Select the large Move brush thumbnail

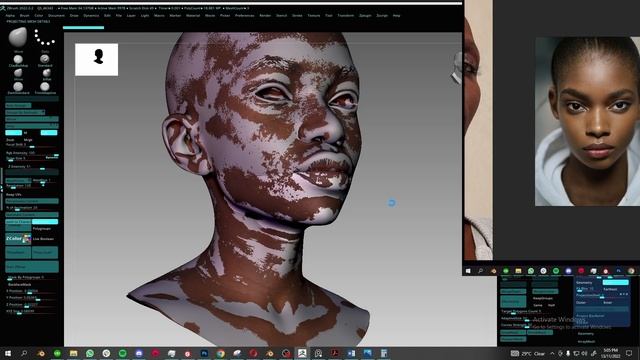[18, 38]
